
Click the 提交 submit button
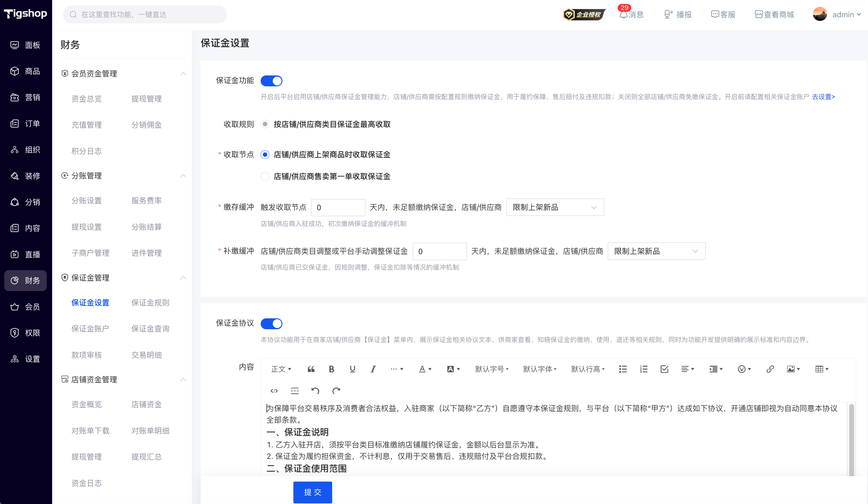coord(312,492)
